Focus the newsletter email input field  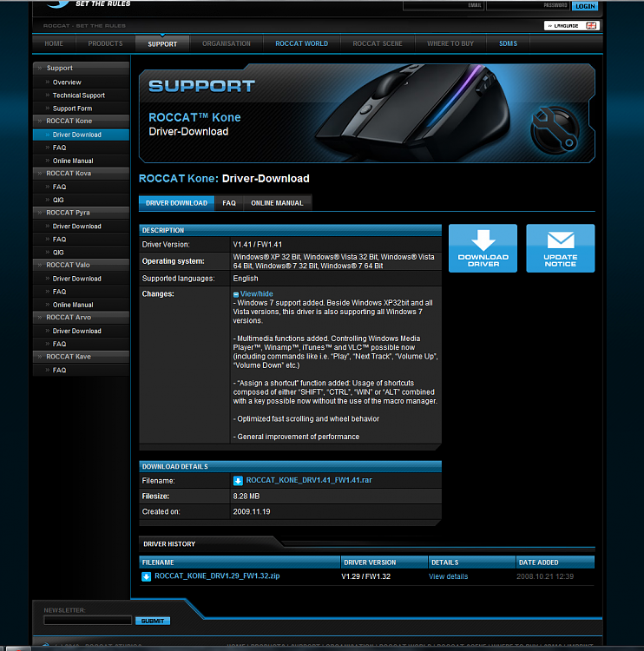point(88,621)
